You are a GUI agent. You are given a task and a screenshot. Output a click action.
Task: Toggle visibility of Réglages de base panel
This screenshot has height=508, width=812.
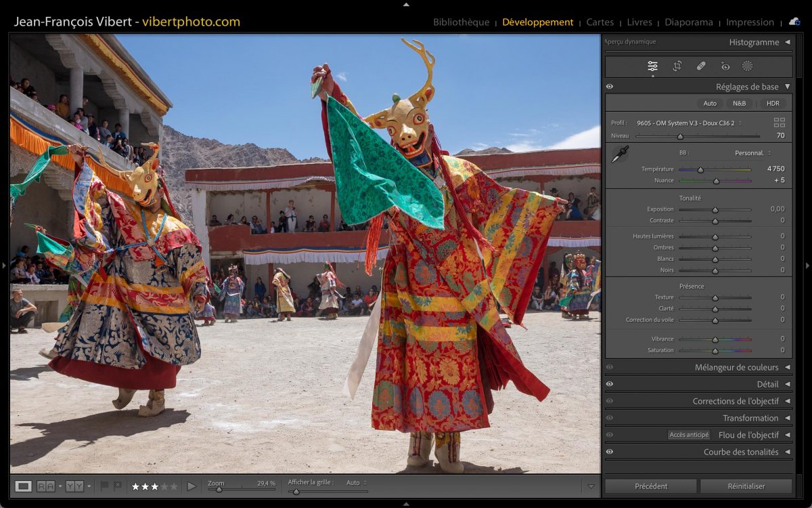610,87
